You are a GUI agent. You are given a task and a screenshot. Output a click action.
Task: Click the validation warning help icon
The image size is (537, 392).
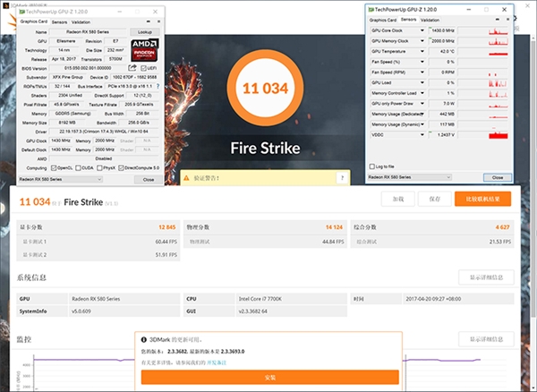pyautogui.click(x=341, y=178)
